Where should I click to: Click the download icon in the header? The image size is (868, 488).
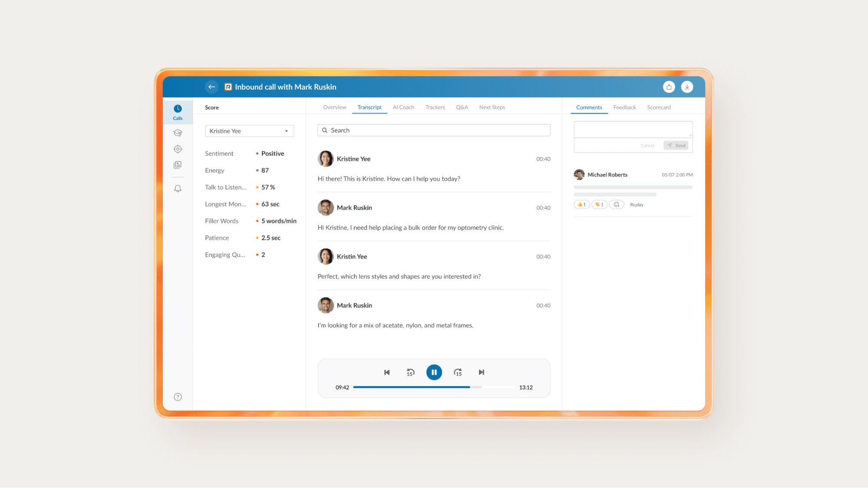pos(687,87)
